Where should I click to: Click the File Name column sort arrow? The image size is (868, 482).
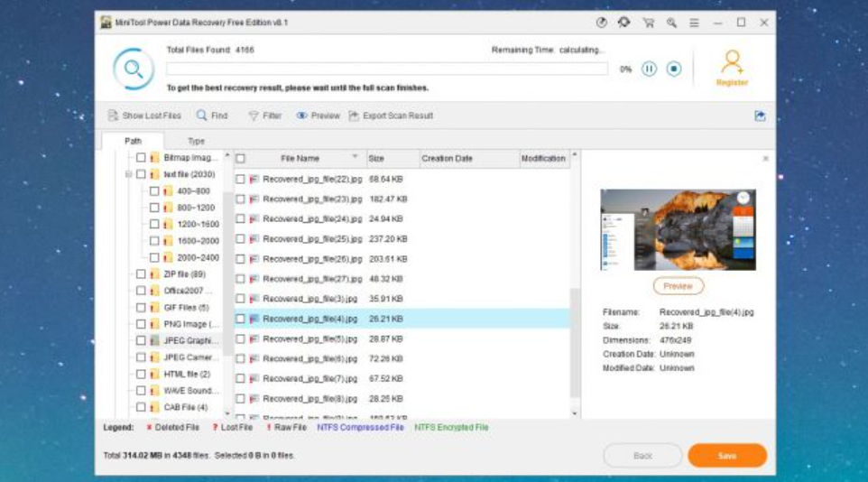[x=355, y=158]
